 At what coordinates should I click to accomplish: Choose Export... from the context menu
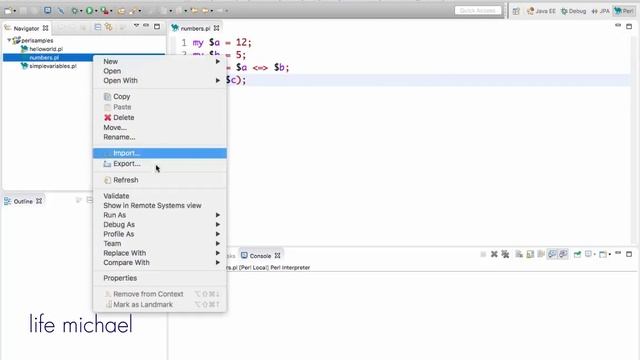(x=160, y=164)
